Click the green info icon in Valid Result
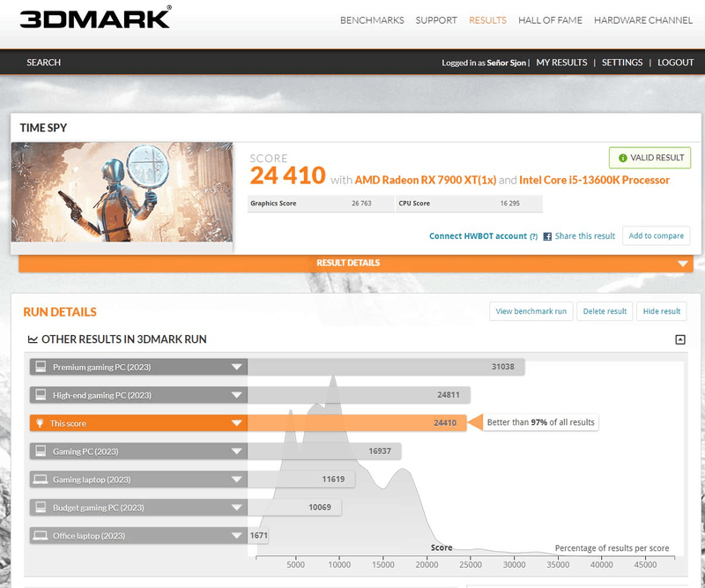Screen dimensions: 705x588 pos(623,158)
